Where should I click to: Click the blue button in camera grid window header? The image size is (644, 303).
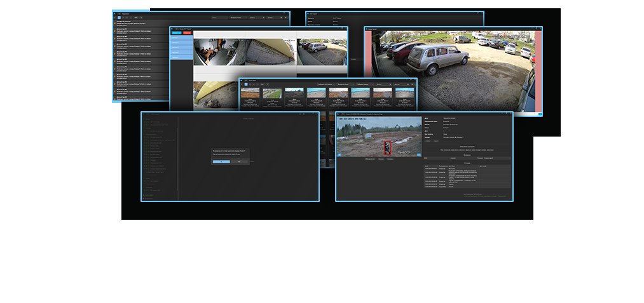177,32
